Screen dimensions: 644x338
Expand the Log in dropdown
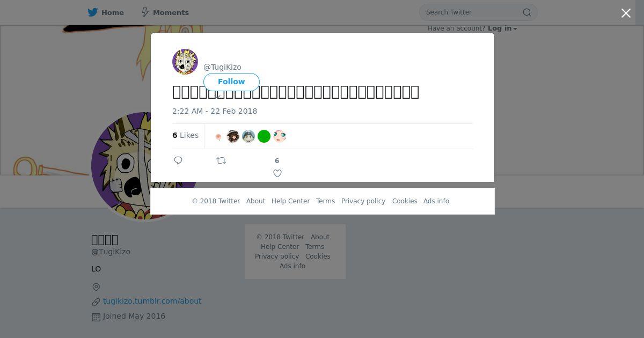tap(502, 28)
